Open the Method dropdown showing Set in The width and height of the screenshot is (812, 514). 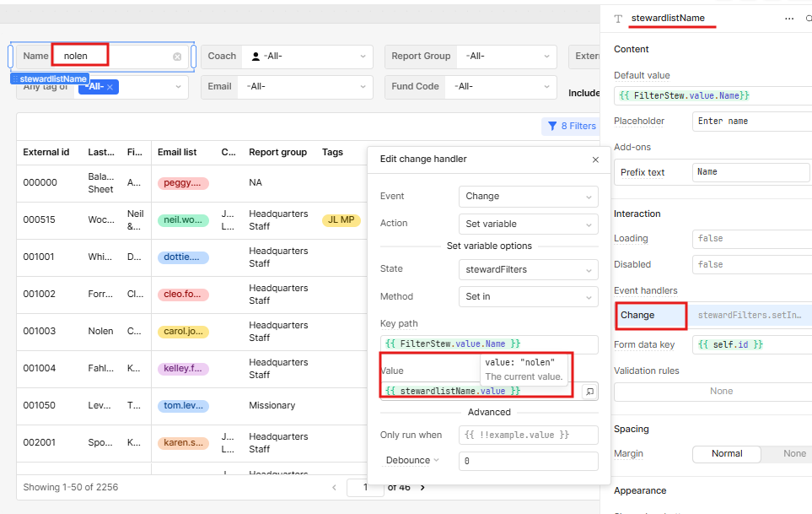click(528, 297)
